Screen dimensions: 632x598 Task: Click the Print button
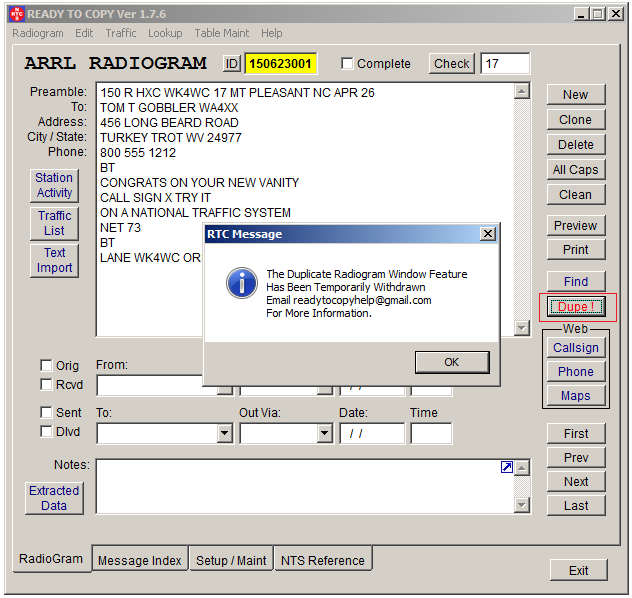(576, 250)
